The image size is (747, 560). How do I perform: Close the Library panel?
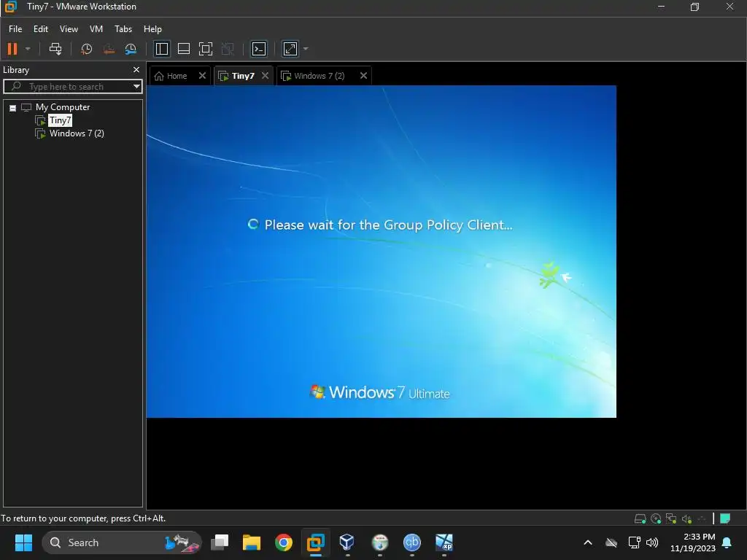point(136,69)
